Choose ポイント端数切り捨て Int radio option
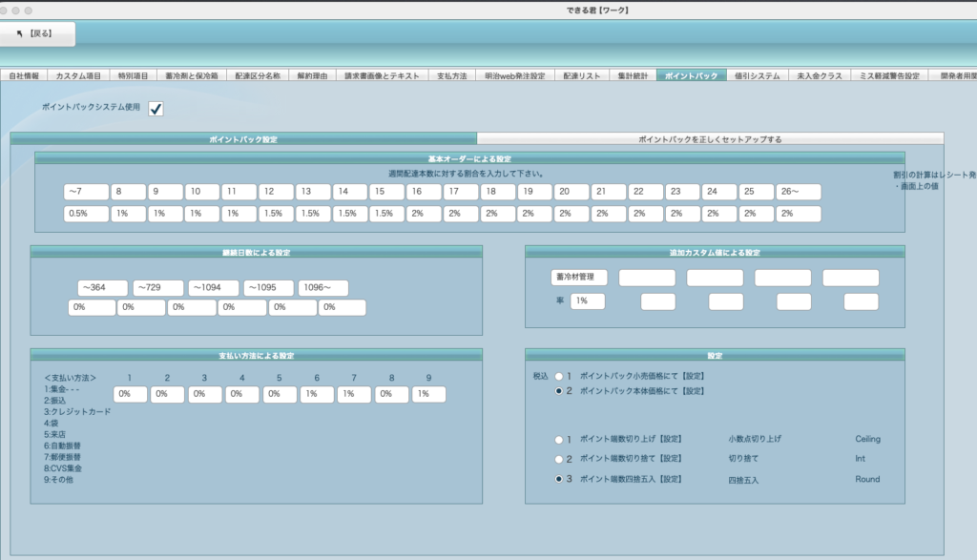The width and height of the screenshot is (977, 560). 560,459
